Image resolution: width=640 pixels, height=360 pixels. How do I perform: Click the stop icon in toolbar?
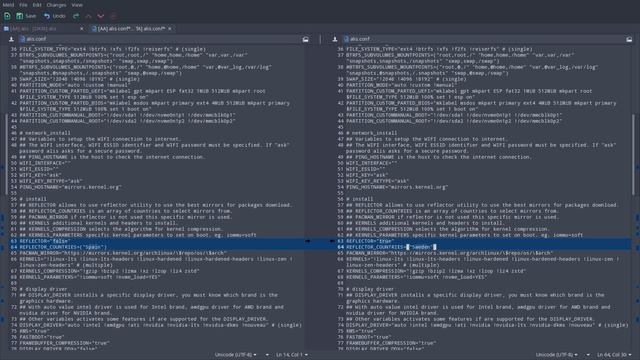point(113,16)
